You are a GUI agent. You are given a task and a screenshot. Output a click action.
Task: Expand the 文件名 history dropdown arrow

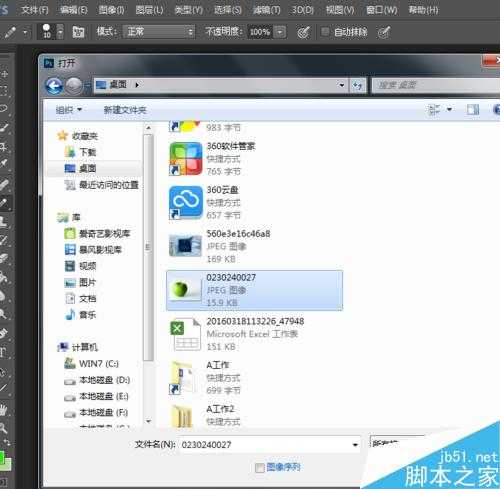tap(355, 445)
